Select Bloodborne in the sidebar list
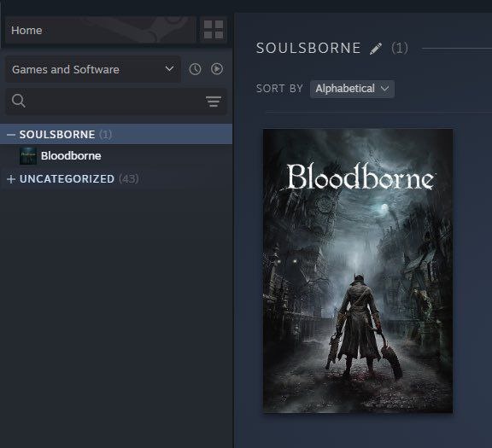Screen dimensions: 492x448 (x=71, y=156)
